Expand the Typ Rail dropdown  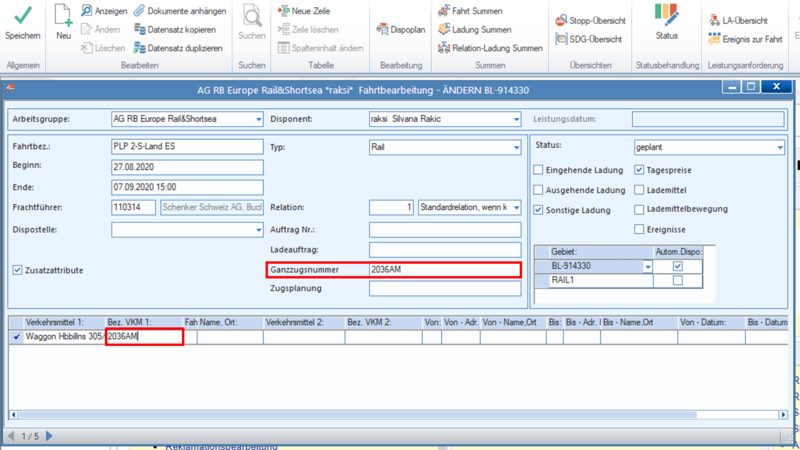[516, 147]
